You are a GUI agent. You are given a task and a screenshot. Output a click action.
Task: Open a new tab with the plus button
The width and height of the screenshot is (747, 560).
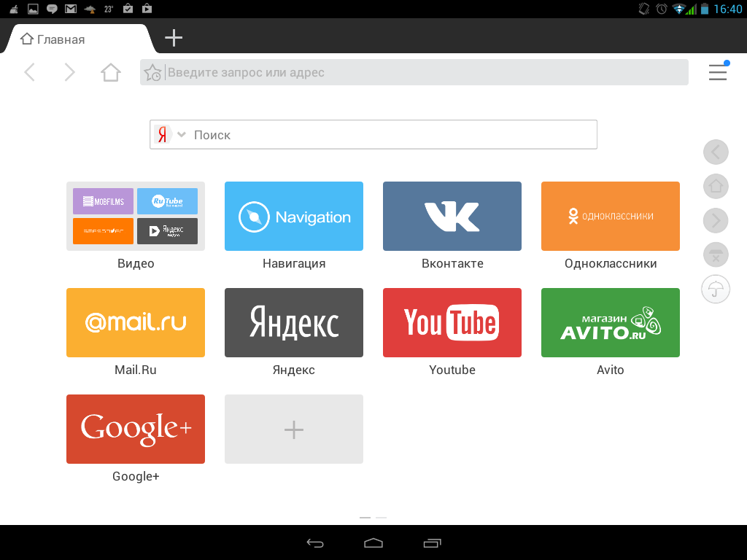174,38
